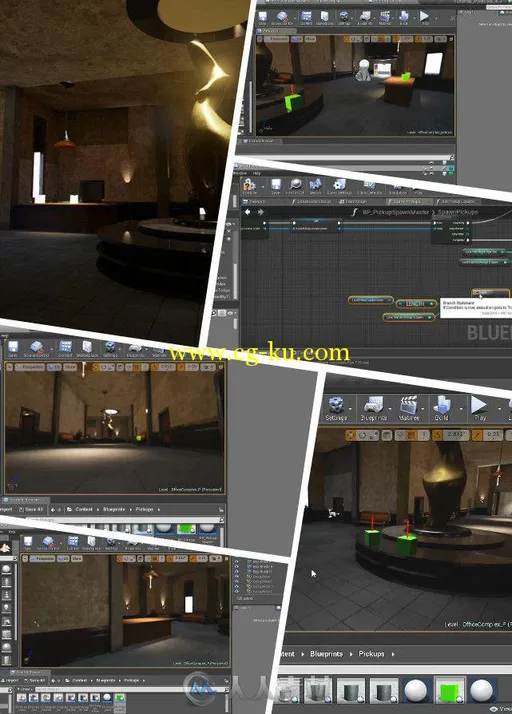Screen dimensions: 512x714
Task: Click Save icon in middle-left editor toolbar
Action: pos(13,349)
